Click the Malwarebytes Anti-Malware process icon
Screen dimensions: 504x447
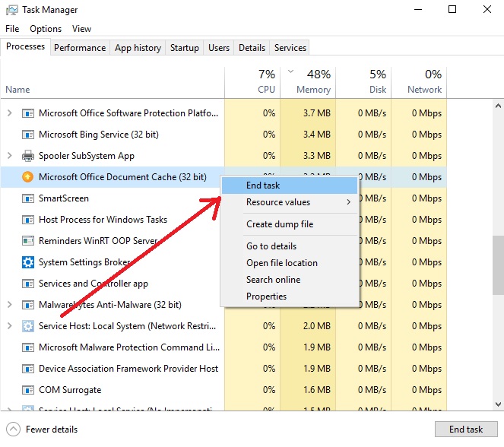coord(28,305)
